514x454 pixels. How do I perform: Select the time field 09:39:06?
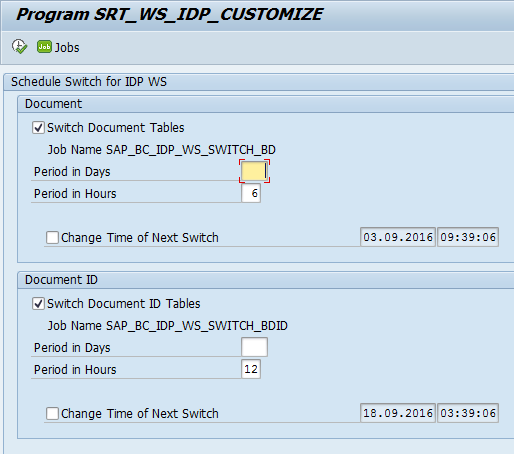[x=468, y=237]
